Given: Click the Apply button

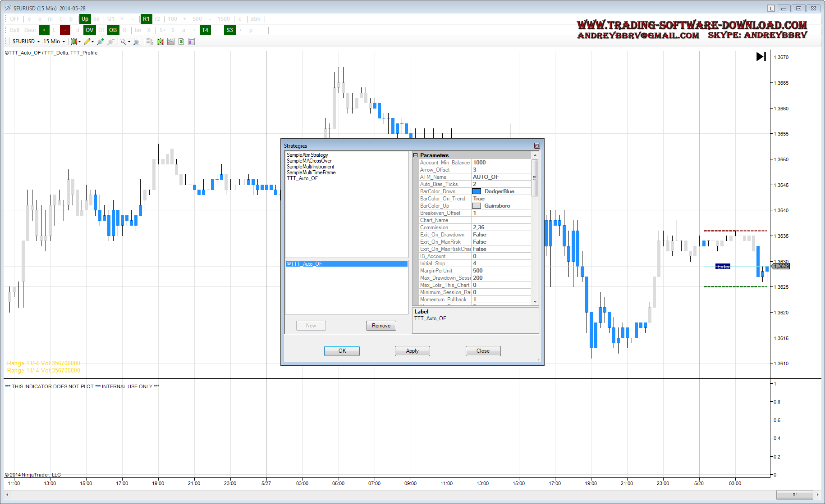Looking at the screenshot, I should pos(412,351).
